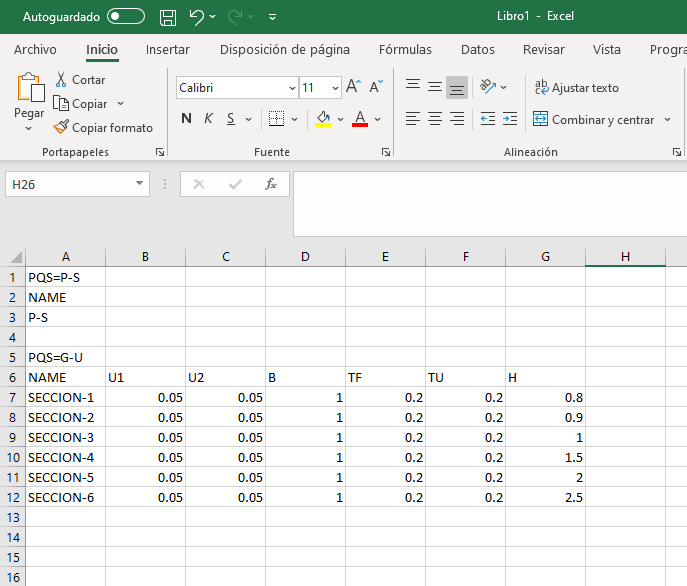Toggle underline S formatting
Viewport: 687px width, 586px height.
[x=231, y=118]
